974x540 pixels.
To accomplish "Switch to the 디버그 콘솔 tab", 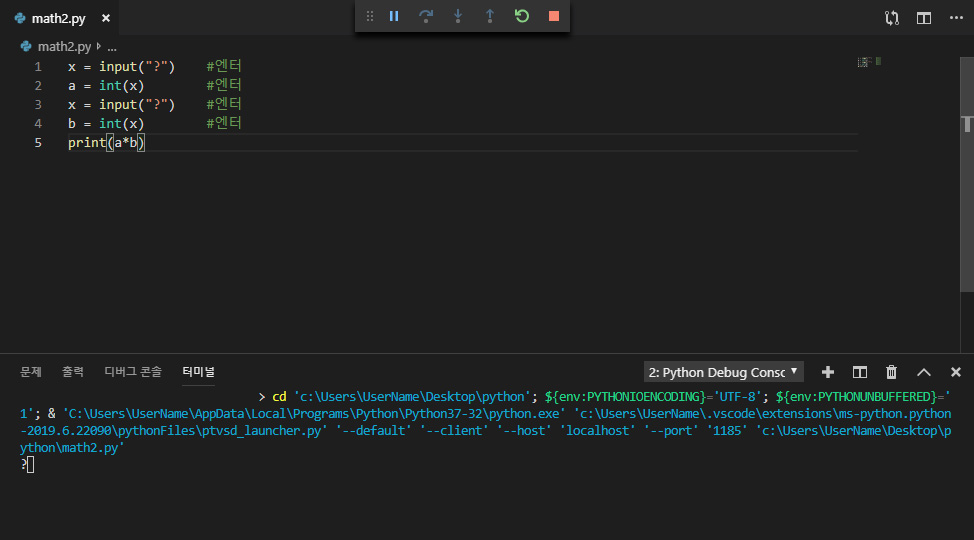I will (x=133, y=372).
